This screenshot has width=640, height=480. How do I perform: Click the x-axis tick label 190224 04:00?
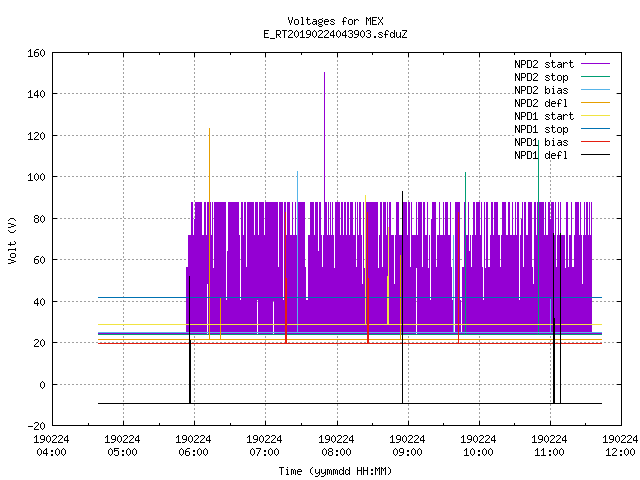[51, 446]
